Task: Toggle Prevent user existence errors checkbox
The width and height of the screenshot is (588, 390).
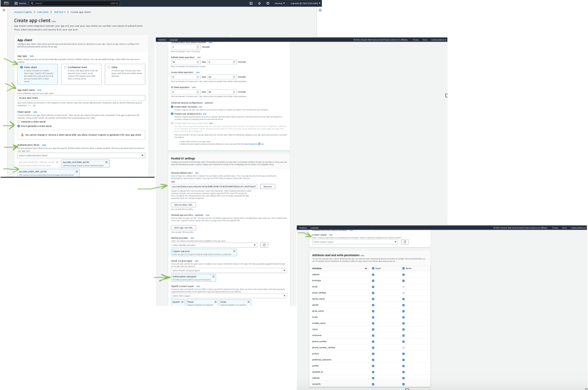Action: click(x=172, y=114)
